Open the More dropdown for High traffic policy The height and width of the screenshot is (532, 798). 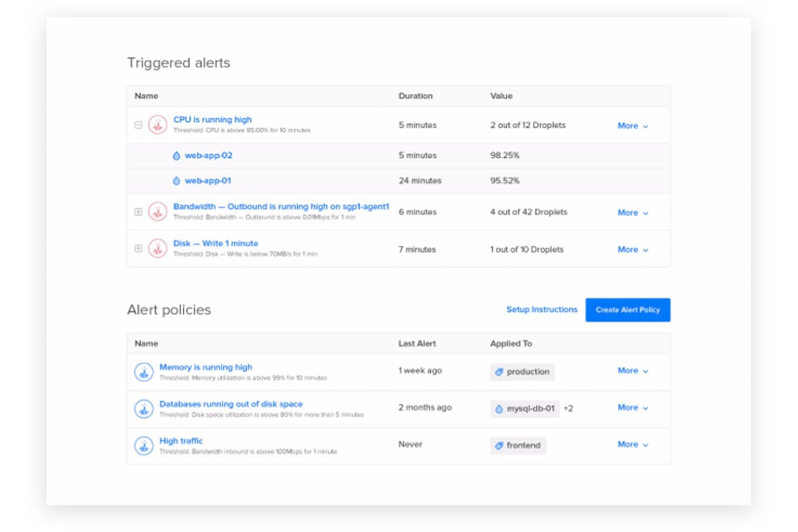tap(633, 445)
